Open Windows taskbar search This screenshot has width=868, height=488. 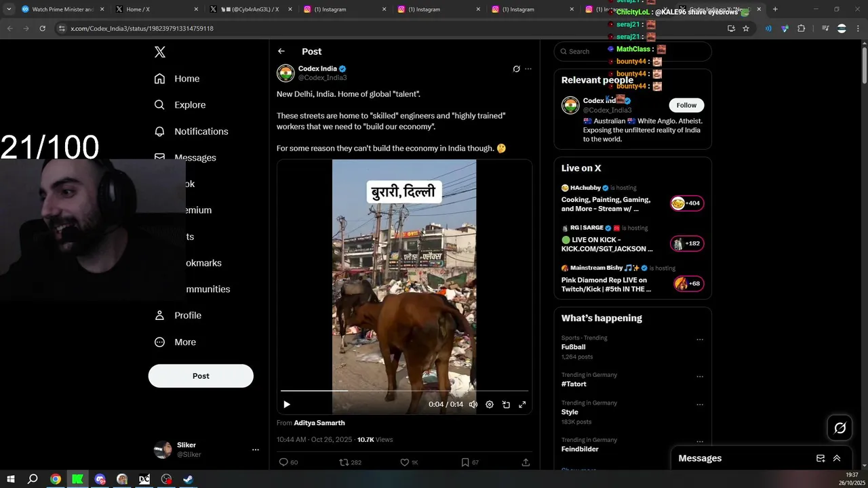pyautogui.click(x=33, y=479)
